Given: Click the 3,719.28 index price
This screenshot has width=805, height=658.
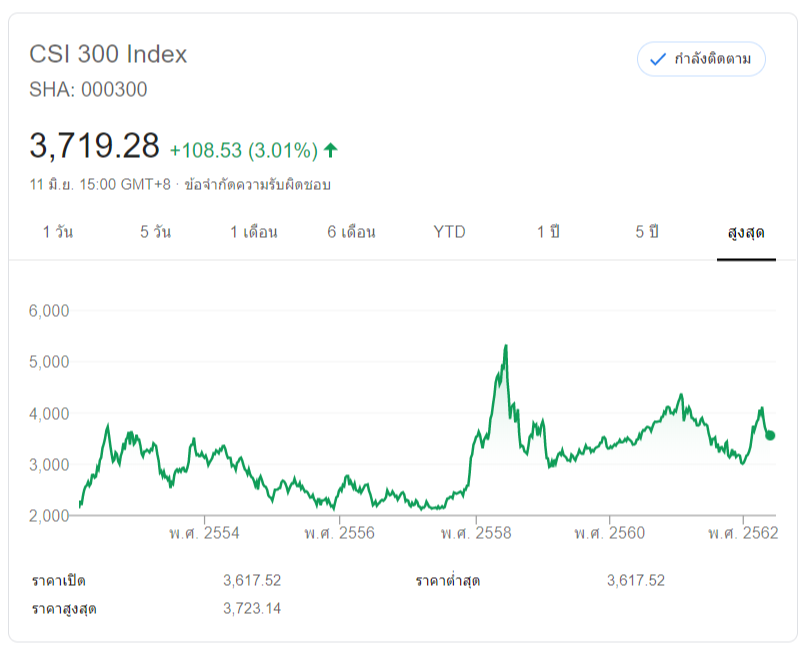Looking at the screenshot, I should 95,147.
